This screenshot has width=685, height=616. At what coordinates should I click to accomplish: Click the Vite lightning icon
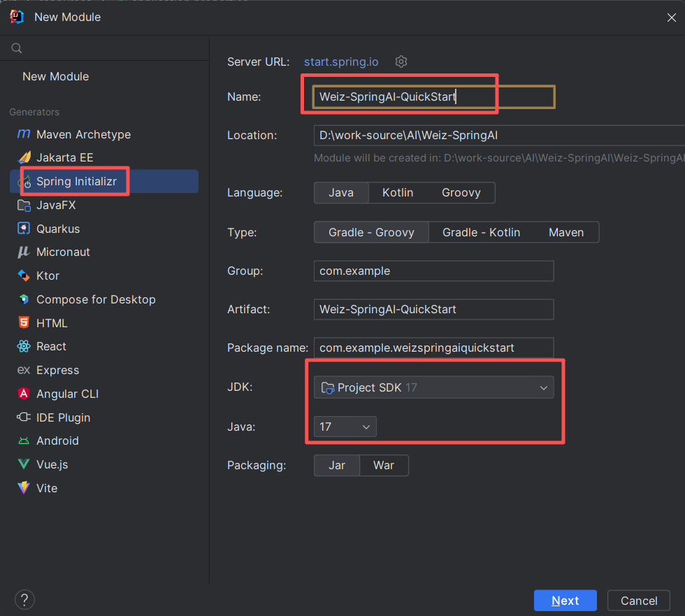(x=24, y=487)
